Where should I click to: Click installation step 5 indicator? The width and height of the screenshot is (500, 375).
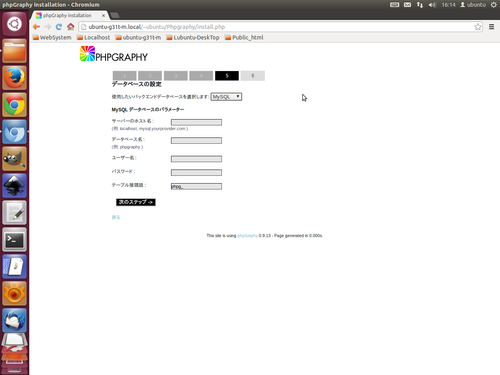coord(227,76)
